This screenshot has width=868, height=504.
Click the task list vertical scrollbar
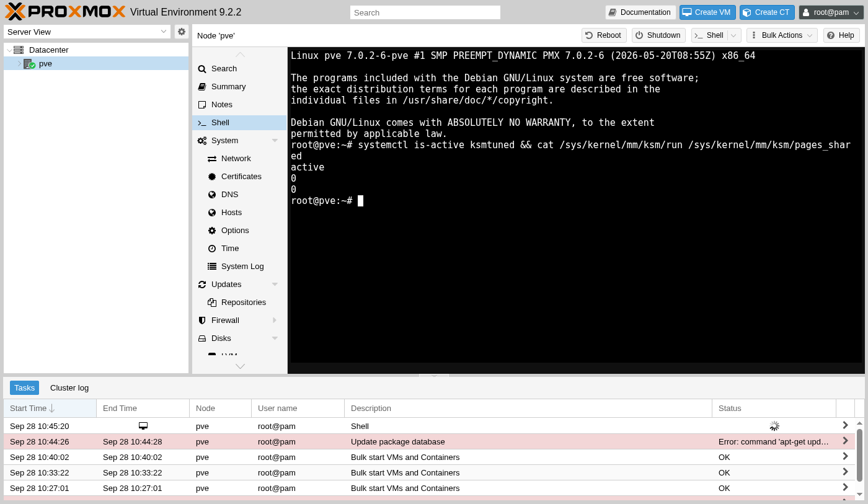tap(859, 455)
